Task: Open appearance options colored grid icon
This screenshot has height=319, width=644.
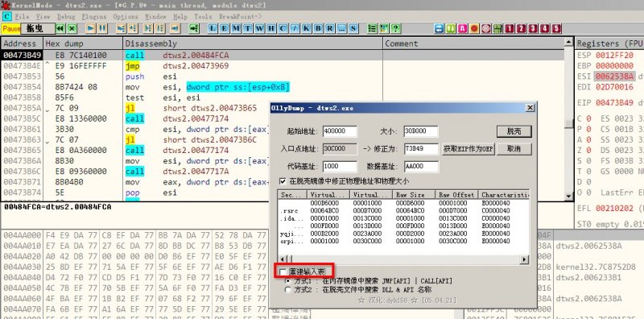Action: pyautogui.click(x=384, y=28)
